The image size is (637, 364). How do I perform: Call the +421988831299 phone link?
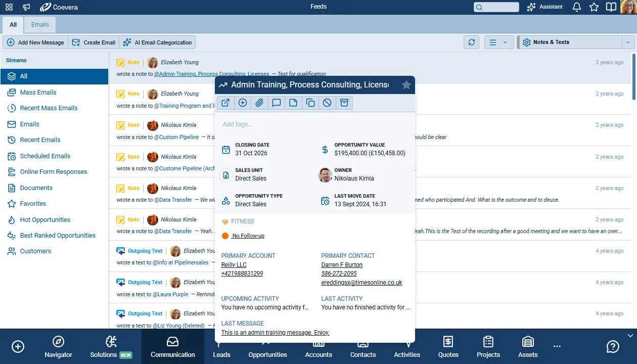[x=242, y=274]
